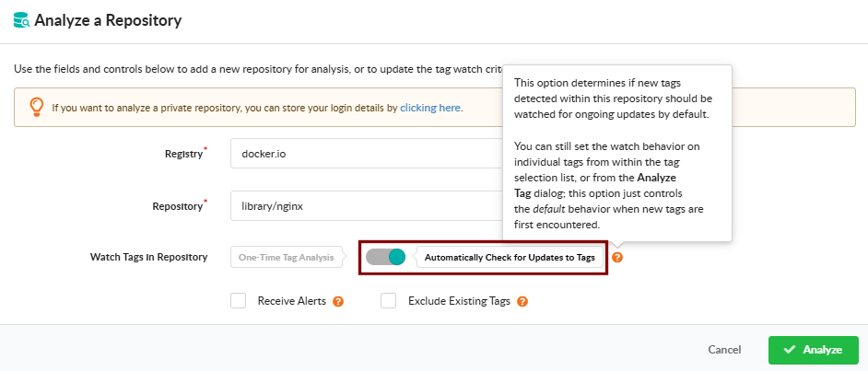Follow the "clicking here" link

click(430, 108)
